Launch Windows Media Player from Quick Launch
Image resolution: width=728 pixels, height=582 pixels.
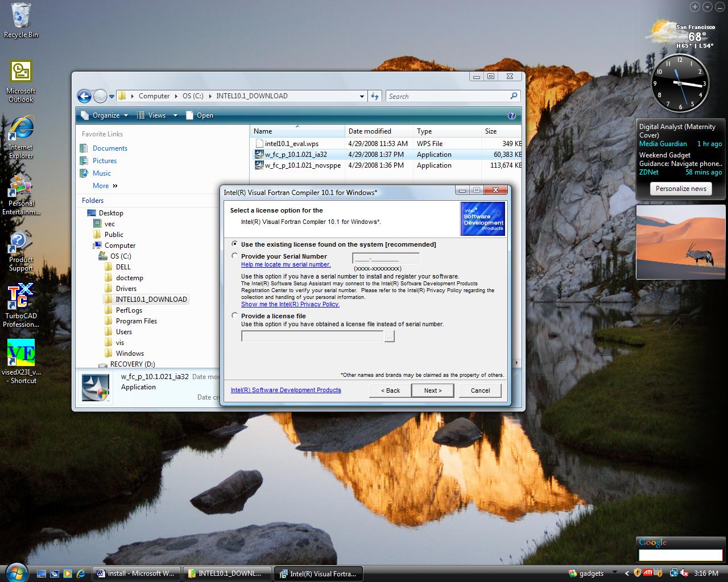point(68,573)
